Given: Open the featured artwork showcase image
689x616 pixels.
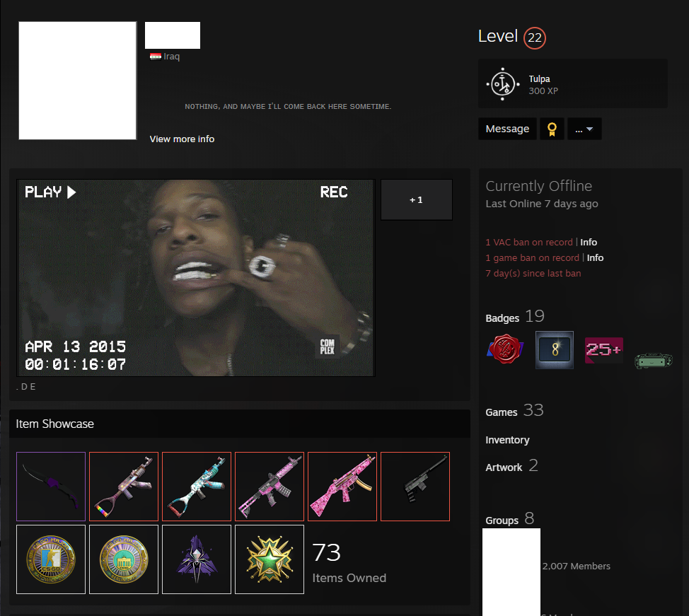Looking at the screenshot, I should (196, 277).
